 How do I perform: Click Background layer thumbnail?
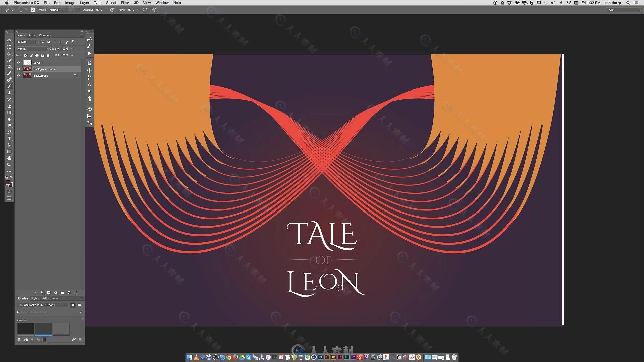pos(28,75)
